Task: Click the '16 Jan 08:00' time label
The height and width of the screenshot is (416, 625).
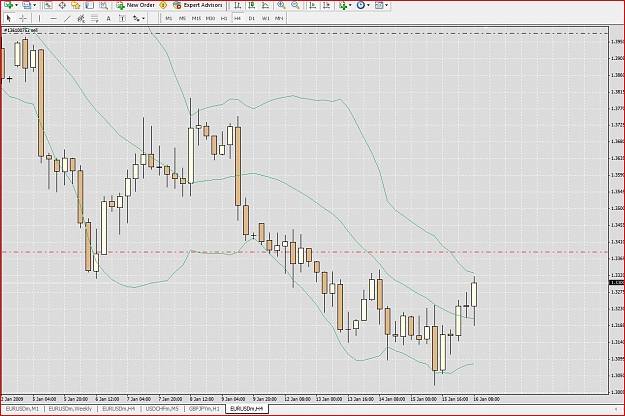Action: pos(486,399)
